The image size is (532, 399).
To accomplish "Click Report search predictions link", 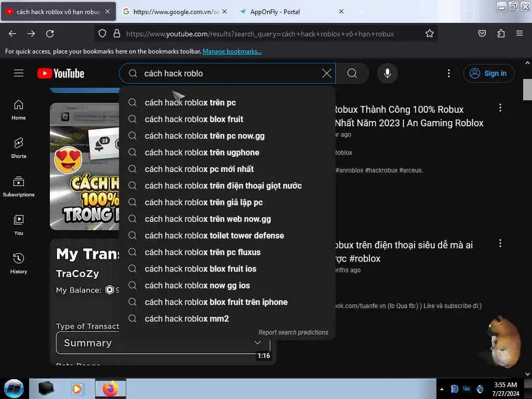I will coord(293,332).
